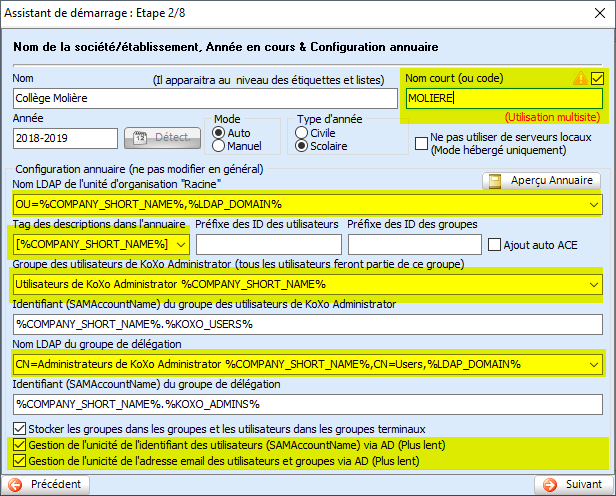Toggle SAMAccountName uniqueness via AD checkbox

pyautogui.click(x=19, y=445)
